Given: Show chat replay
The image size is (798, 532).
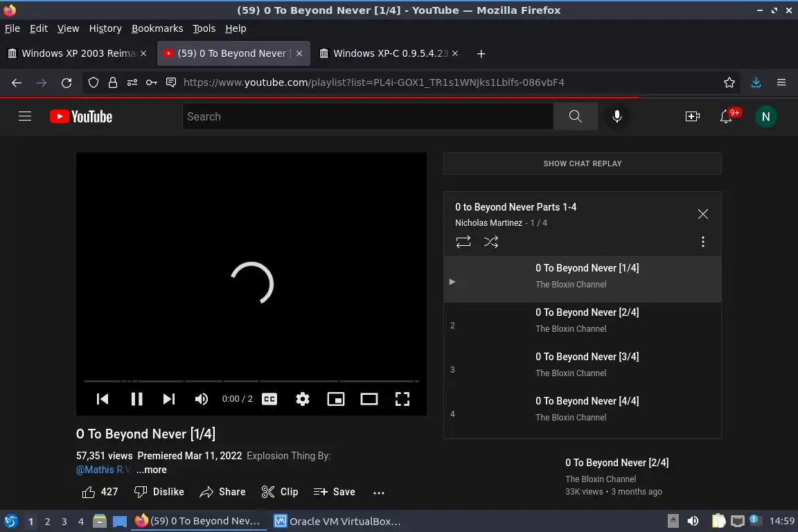Looking at the screenshot, I should point(582,163).
